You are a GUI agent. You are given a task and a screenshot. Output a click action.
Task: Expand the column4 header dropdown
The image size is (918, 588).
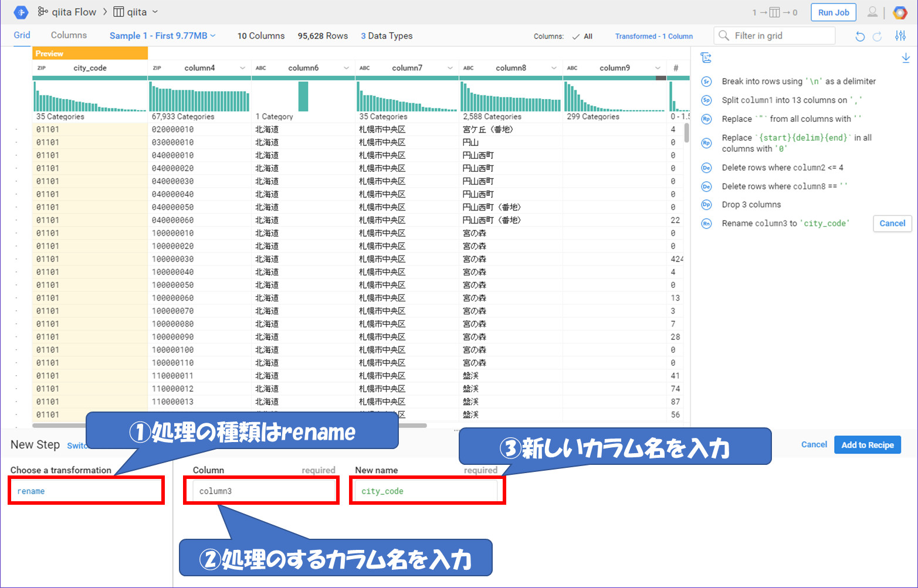(242, 68)
